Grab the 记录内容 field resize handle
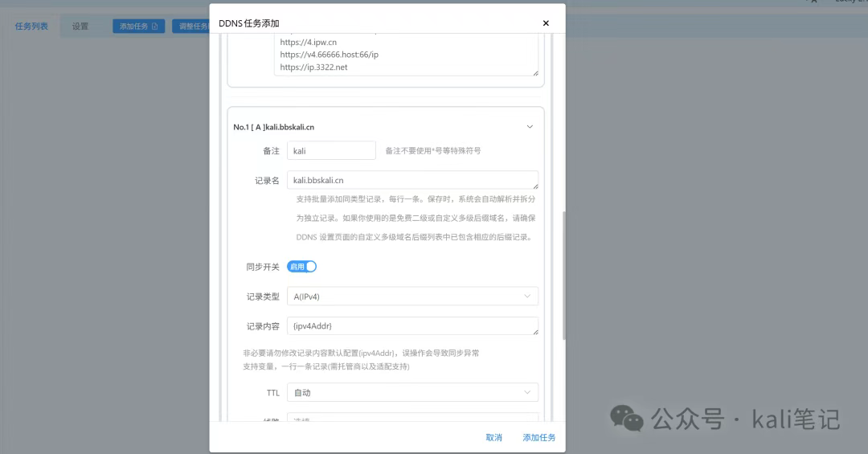The height and width of the screenshot is (454, 868). coord(535,332)
